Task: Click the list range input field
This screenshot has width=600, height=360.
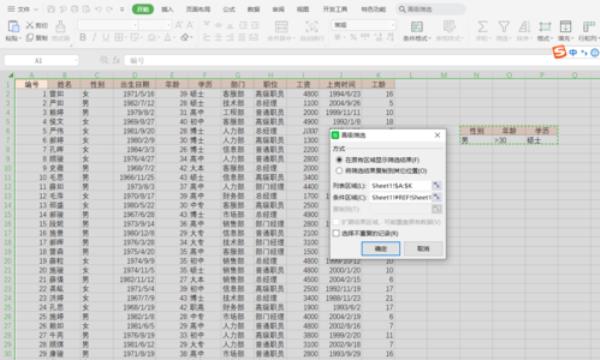Action: click(401, 186)
